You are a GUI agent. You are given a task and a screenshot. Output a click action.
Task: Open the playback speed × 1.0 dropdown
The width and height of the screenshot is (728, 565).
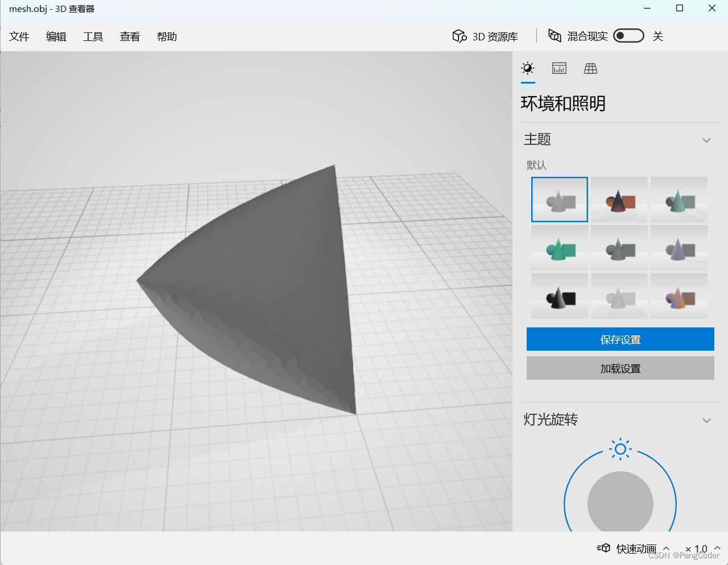pos(700,548)
